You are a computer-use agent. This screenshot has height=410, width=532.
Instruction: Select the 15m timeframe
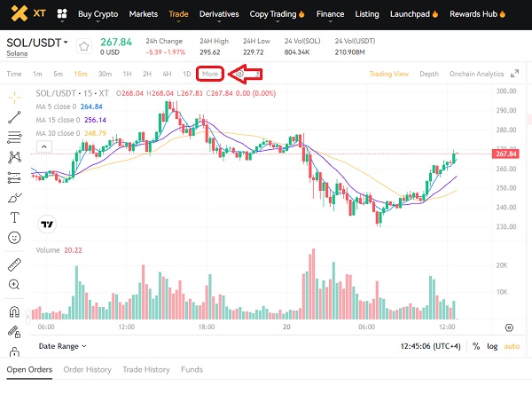[81, 74]
